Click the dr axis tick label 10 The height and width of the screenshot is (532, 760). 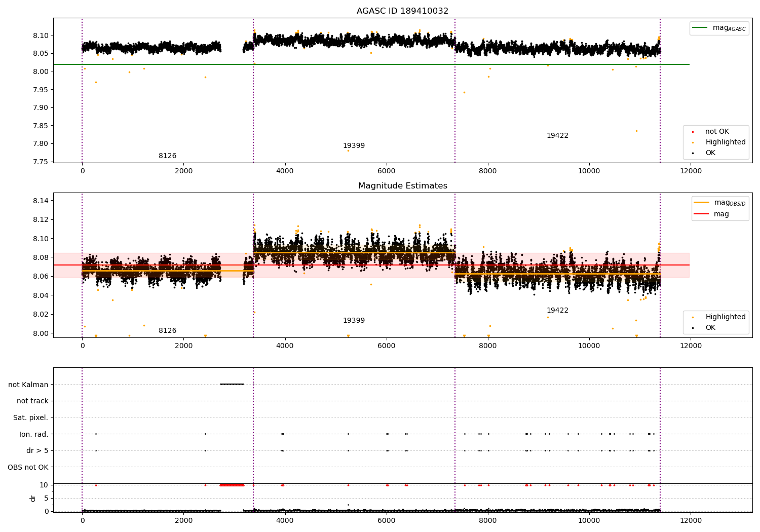click(x=44, y=485)
